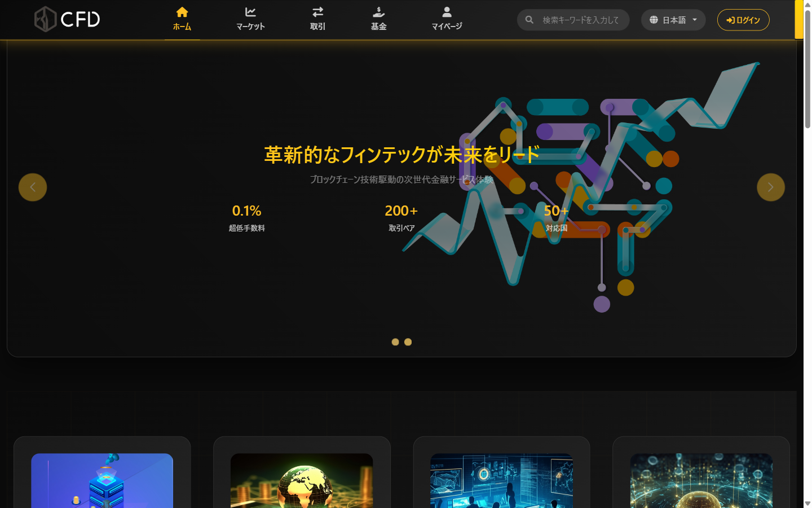This screenshot has width=812, height=508.
Task: Show the previous carousel slide
Action: pyautogui.click(x=33, y=187)
